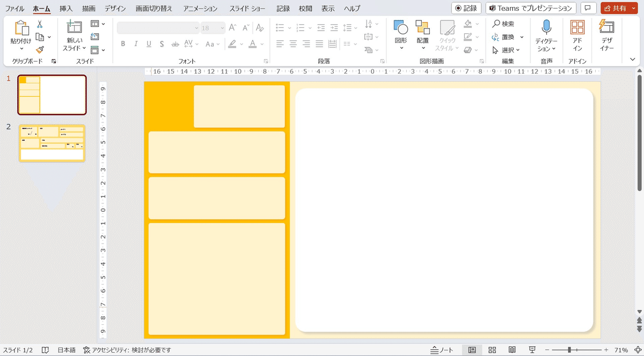The width and height of the screenshot is (644, 356).
Task: Open line spacing dropdown
Action: 350,27
